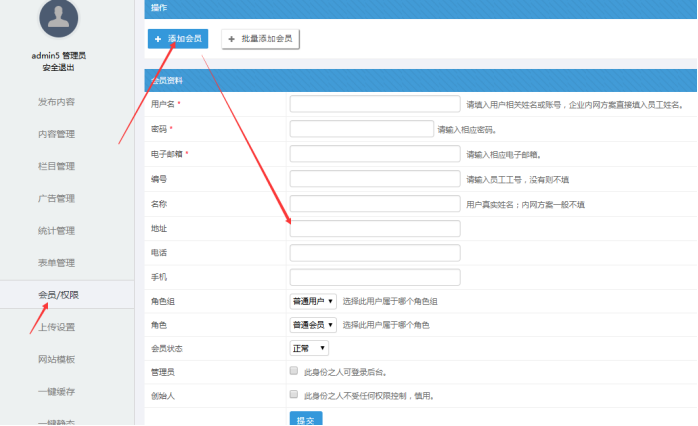Open the 角色 dropdown (普通会员)
The height and width of the screenshot is (426, 698).
[x=313, y=325]
